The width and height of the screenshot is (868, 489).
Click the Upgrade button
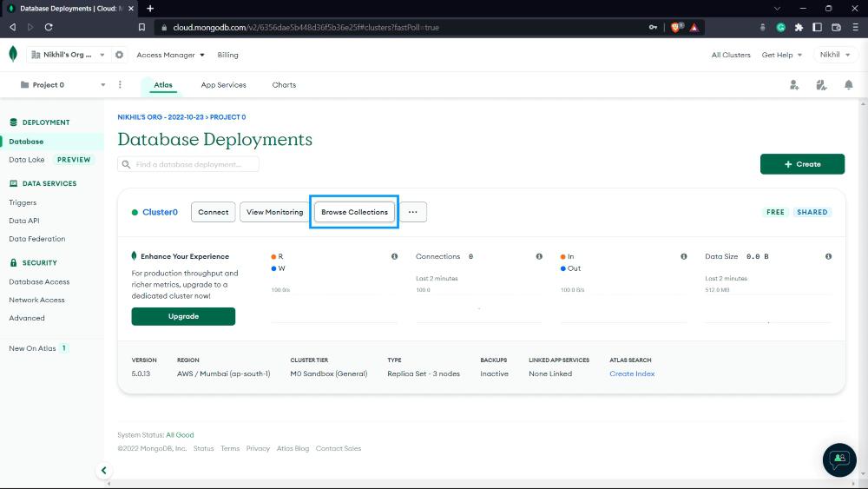(183, 316)
